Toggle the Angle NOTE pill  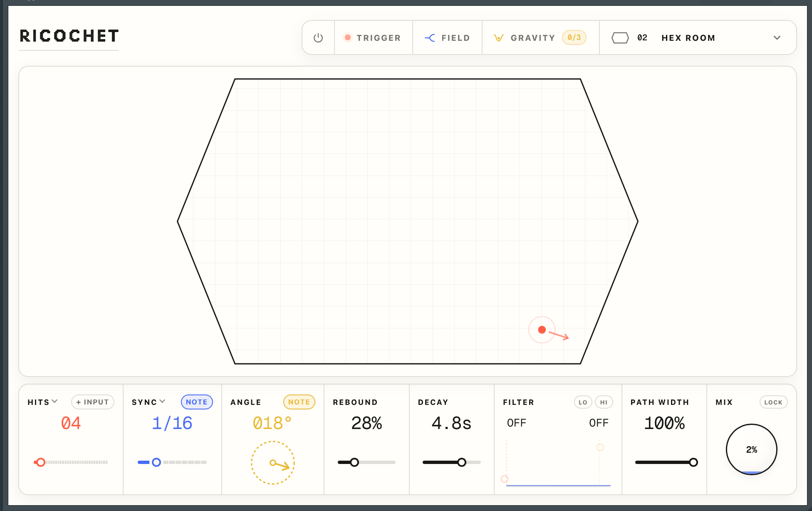point(299,402)
